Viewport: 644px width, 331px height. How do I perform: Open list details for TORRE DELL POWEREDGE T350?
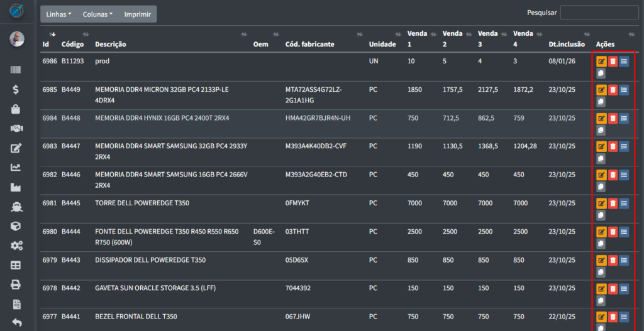tap(624, 203)
